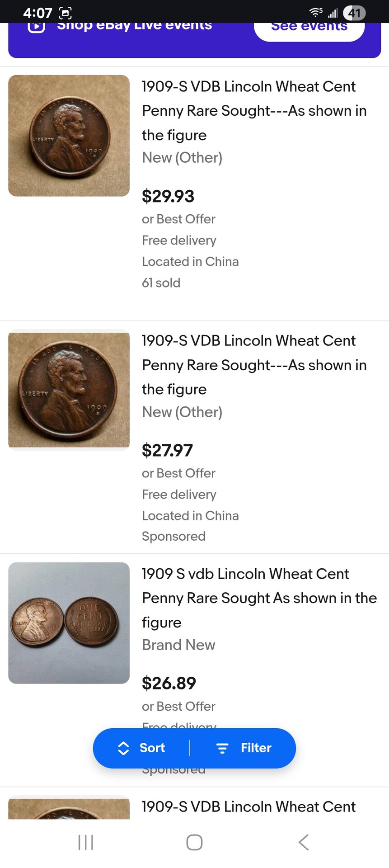Viewport: 389px width, 868px height.
Task: Open the $29.93 penny listing thumbnail
Action: pyautogui.click(x=69, y=136)
